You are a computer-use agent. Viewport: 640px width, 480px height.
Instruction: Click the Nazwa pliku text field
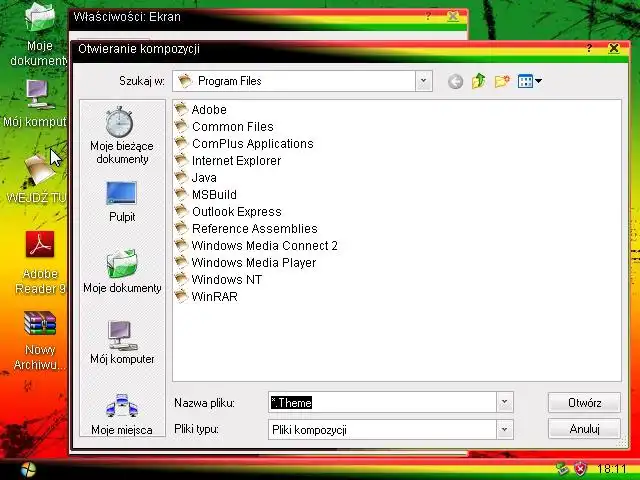pos(382,402)
